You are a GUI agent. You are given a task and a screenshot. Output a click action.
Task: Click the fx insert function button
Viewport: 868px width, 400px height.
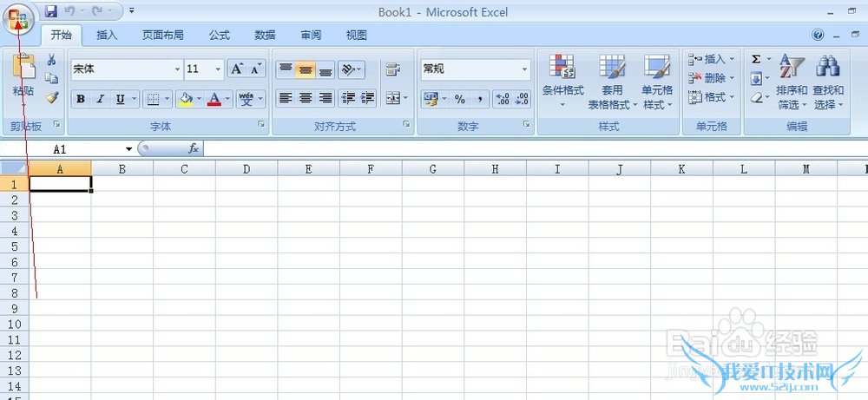pos(194,148)
